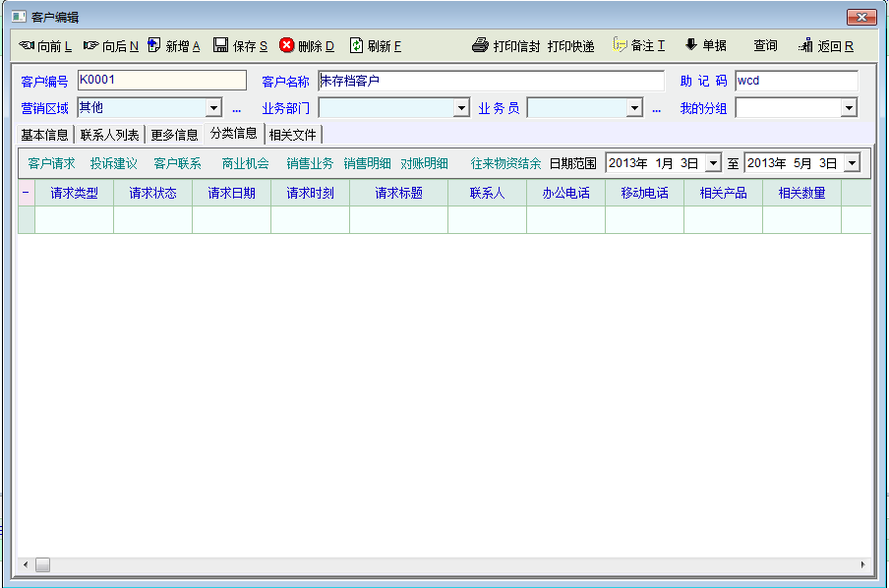Click the 打印信封 printer icon

(480, 45)
